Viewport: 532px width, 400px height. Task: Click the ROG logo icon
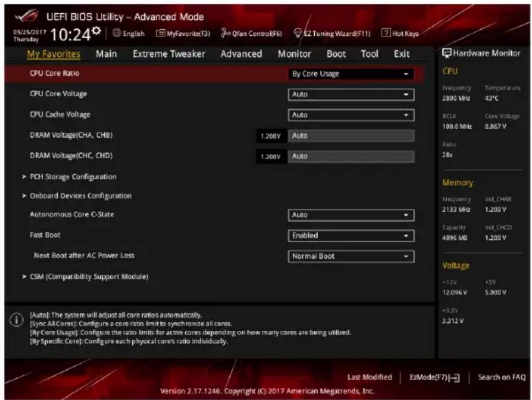(x=26, y=16)
